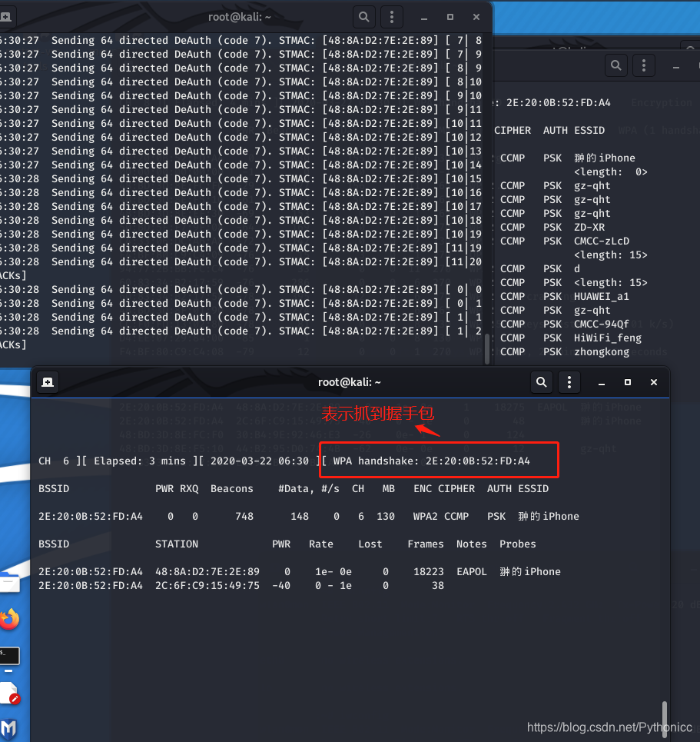Viewport: 700px width, 742px height.
Task: Click '<length: 0>' in background terminal
Action: [x=611, y=171]
